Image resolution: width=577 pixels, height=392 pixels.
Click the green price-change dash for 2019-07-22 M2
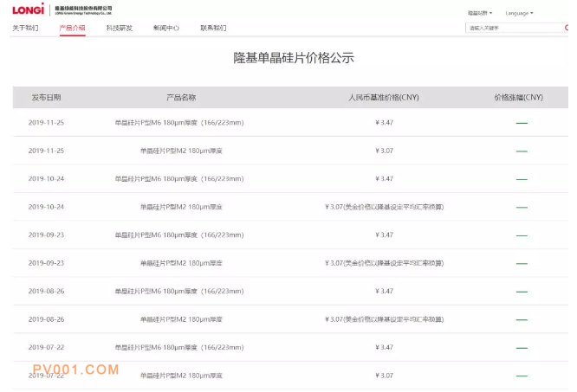[x=522, y=376]
